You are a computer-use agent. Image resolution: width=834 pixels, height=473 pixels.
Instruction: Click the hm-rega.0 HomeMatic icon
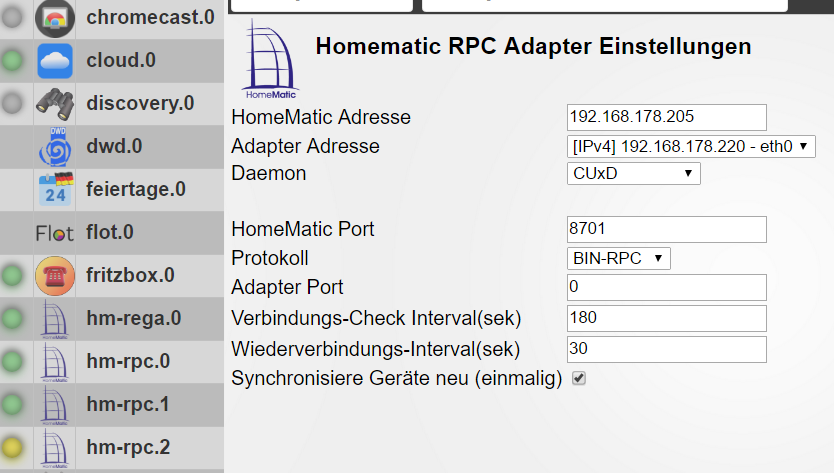55,319
